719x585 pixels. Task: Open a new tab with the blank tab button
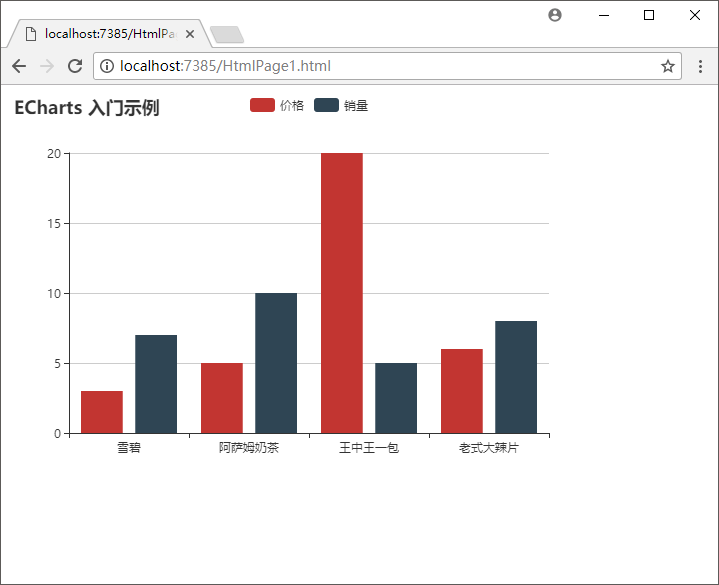(x=227, y=35)
